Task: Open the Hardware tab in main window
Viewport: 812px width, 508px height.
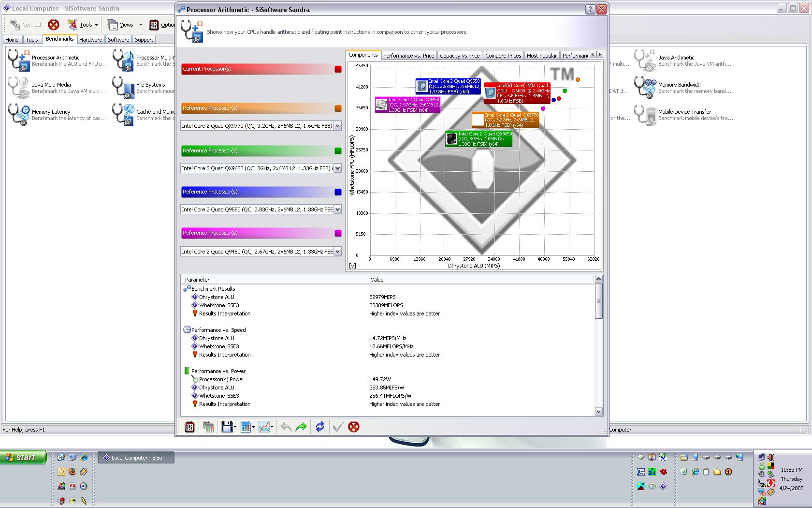Action: [x=90, y=40]
